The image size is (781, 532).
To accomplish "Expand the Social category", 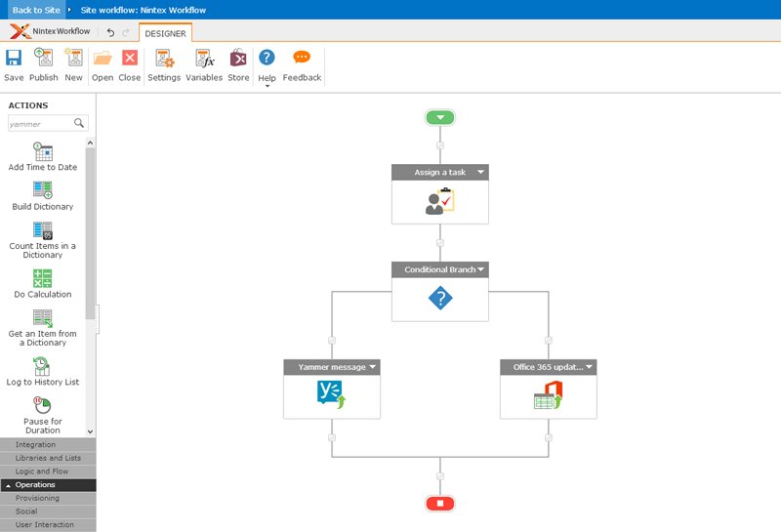I will click(48, 512).
